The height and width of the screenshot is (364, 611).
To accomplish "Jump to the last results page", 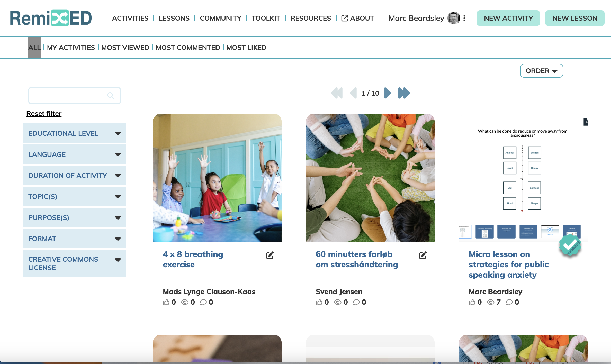I will 404,93.
